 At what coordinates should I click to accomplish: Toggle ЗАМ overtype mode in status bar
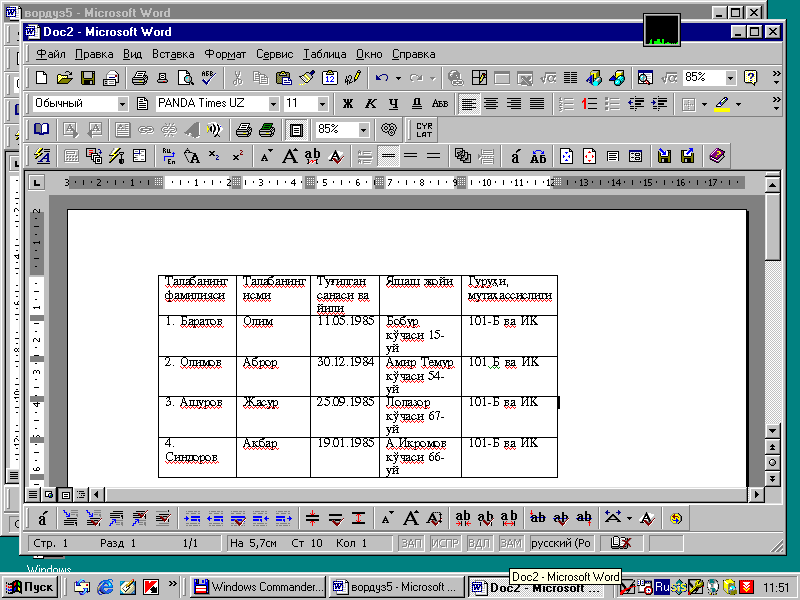(511, 543)
